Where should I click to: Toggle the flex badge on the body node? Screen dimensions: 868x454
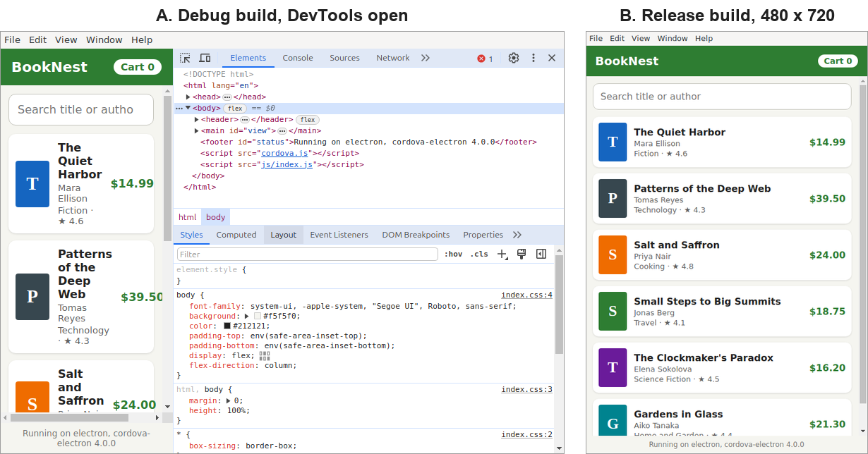point(235,108)
